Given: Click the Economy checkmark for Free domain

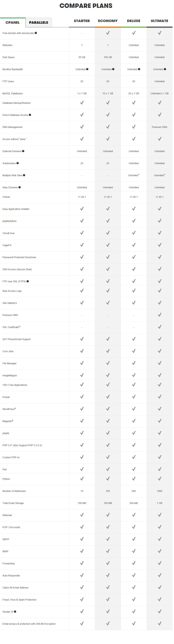Looking at the screenshot, I should click(108, 33).
